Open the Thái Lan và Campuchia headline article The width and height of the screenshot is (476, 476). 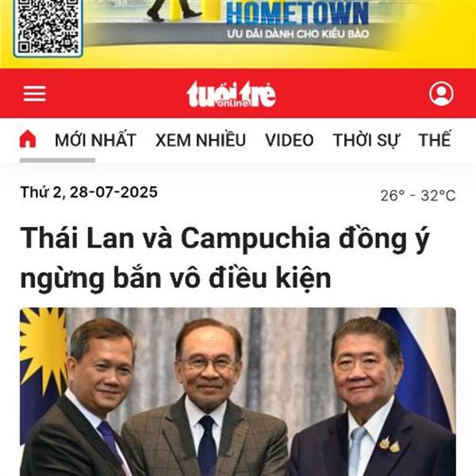[225, 258]
